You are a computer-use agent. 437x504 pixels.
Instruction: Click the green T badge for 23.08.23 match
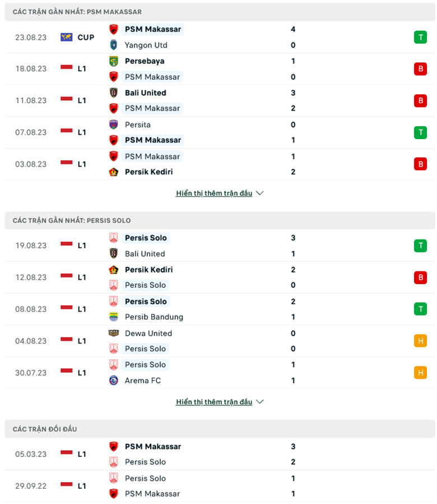click(x=420, y=37)
